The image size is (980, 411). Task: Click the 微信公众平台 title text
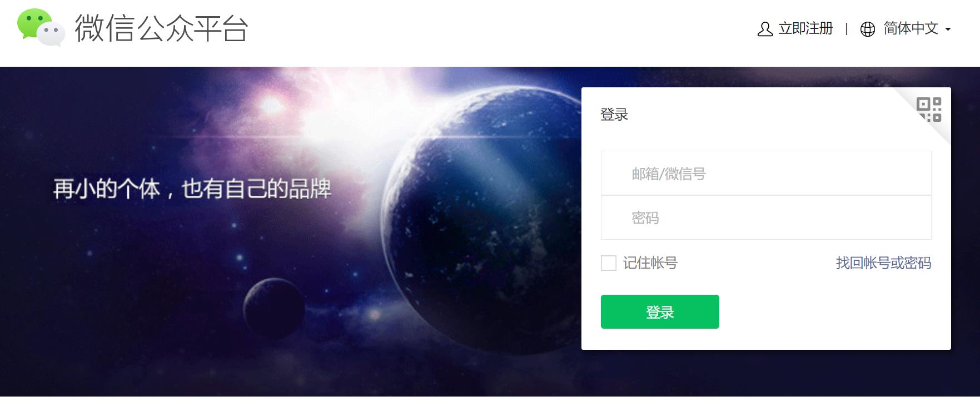162,28
